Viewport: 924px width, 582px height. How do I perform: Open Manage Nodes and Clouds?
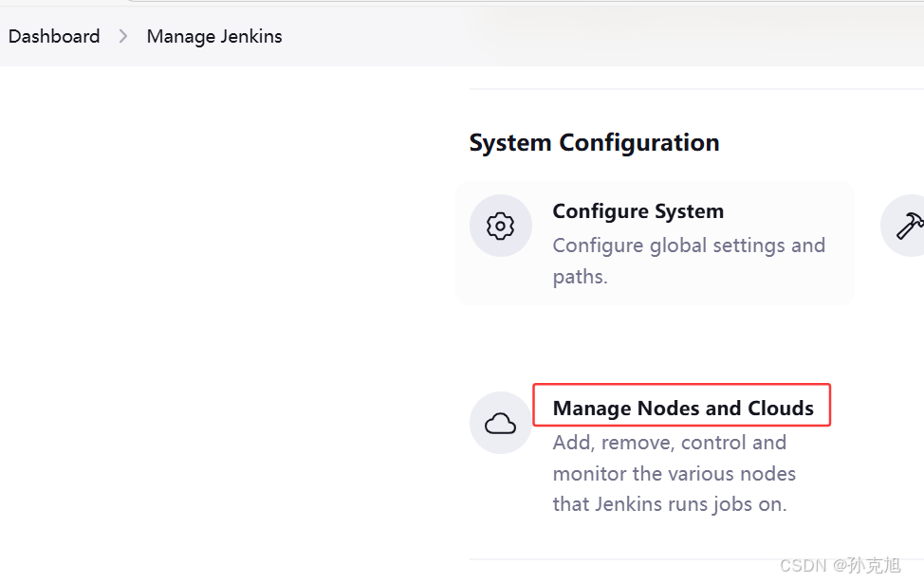click(x=683, y=408)
